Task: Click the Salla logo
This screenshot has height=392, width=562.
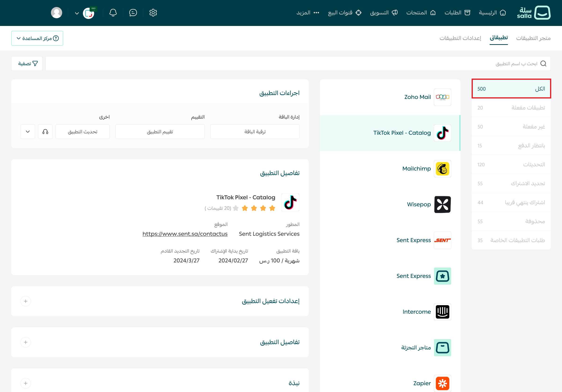Action: pyautogui.click(x=534, y=13)
